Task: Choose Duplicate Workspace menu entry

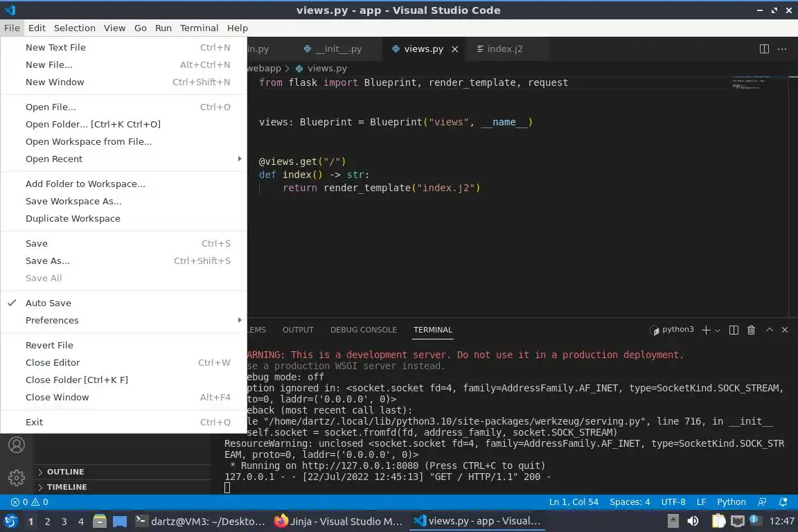Action: click(x=124, y=218)
